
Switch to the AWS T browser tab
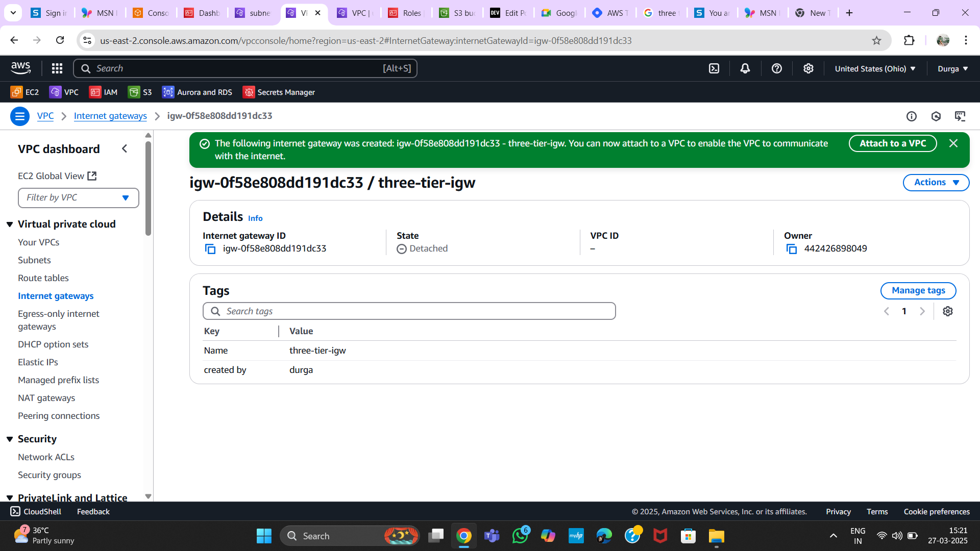[611, 13]
